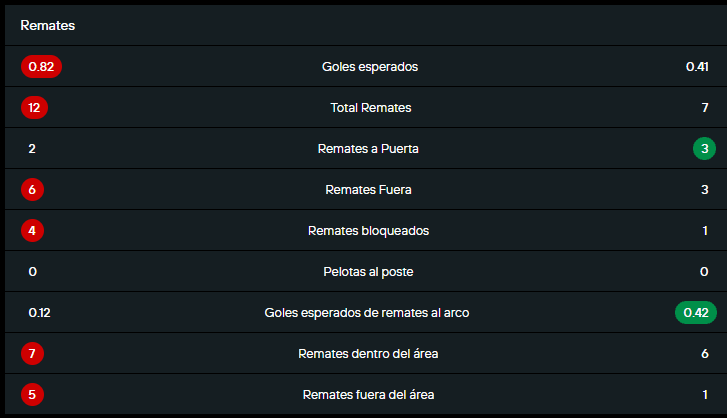Click the red 7 badge for Remates dentro del área
Viewport: 727px width, 418px height.
click(x=33, y=354)
